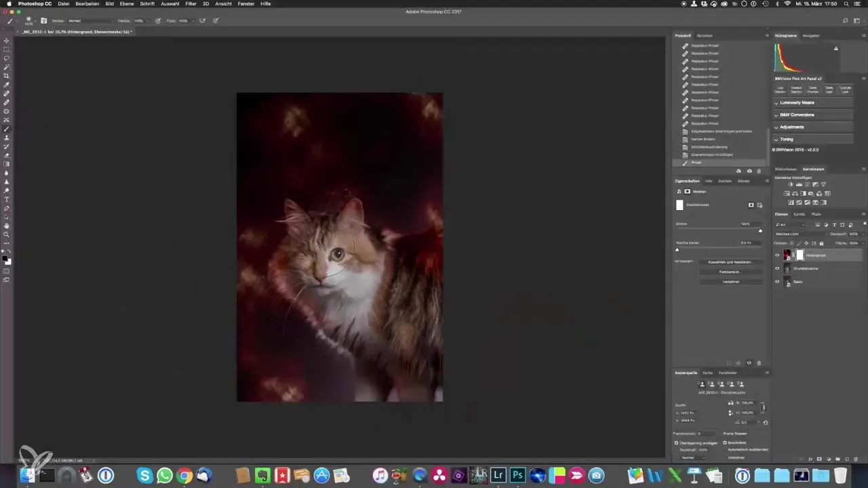Select the Move tool
Image resolution: width=868 pixels, height=488 pixels.
pos(7,41)
